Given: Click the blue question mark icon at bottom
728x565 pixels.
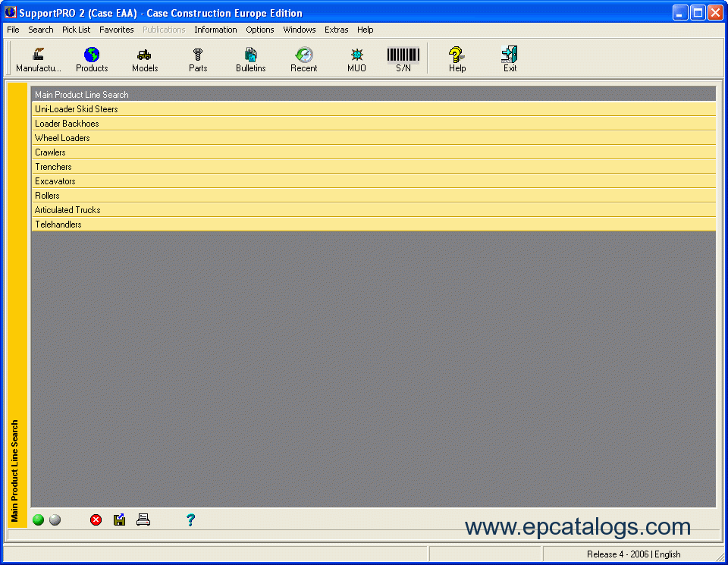Looking at the screenshot, I should [x=190, y=520].
